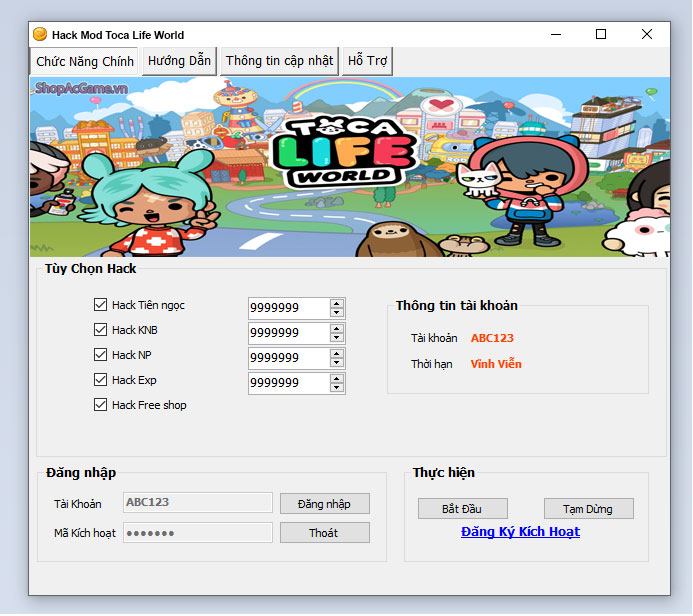Click the Tài Khoản login field
Image resolution: width=693 pixels, height=616 pixels.
point(198,503)
